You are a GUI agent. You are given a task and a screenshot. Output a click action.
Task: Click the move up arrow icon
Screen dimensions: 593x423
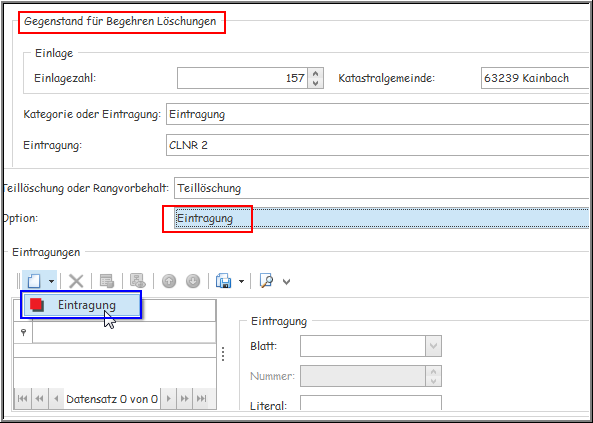(169, 281)
